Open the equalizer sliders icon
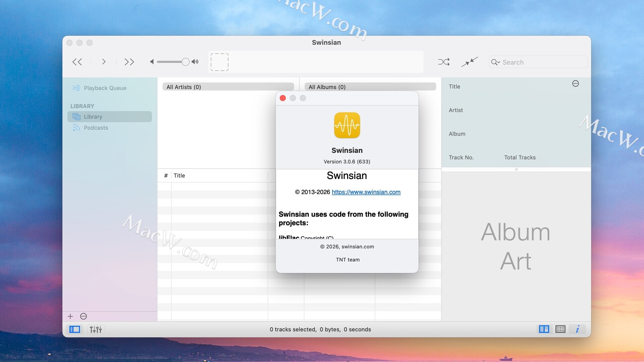Screen dimensions: 644x362 96,329
